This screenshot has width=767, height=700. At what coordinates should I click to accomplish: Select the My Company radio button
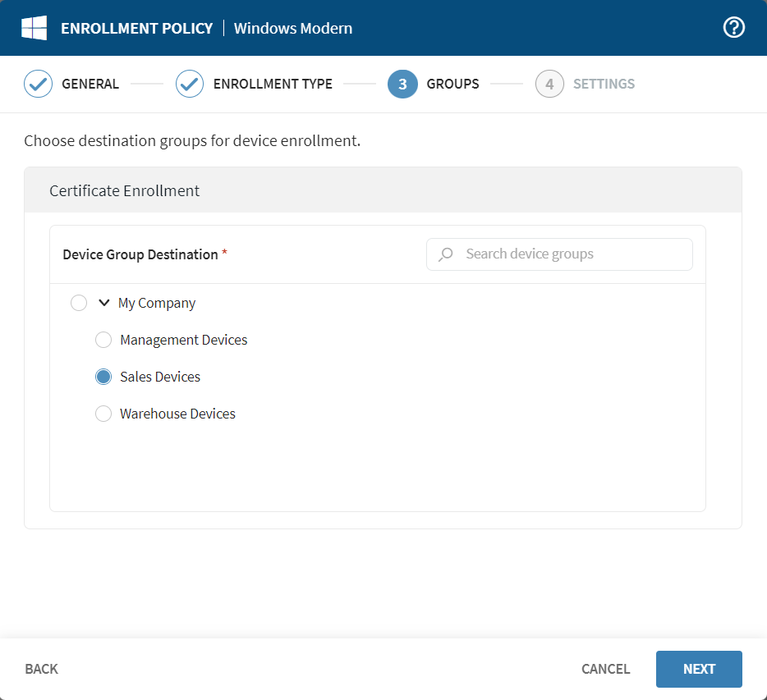pos(79,303)
